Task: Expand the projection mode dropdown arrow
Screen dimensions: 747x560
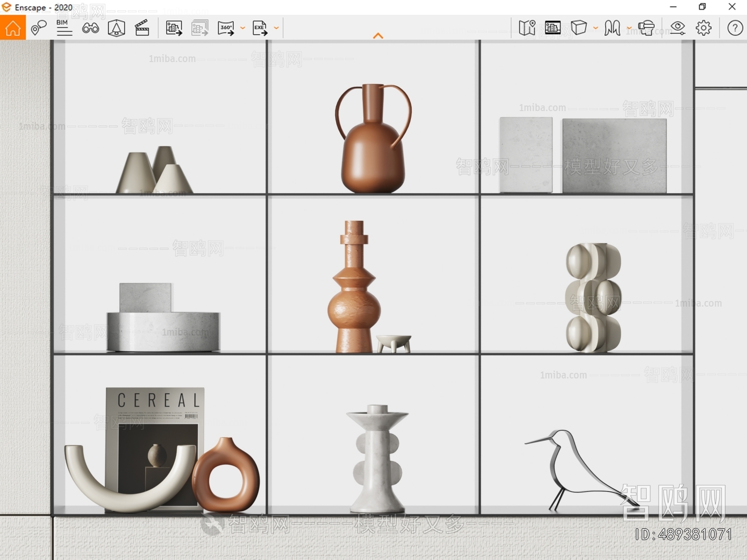Action: (x=595, y=28)
